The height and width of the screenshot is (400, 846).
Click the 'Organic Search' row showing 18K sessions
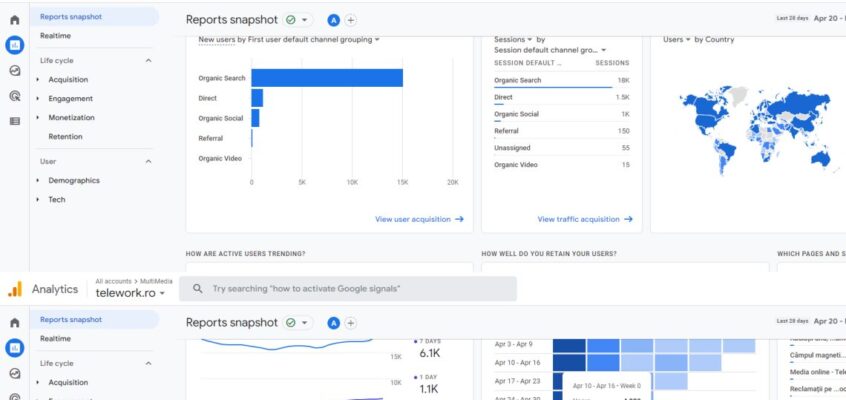coord(562,80)
